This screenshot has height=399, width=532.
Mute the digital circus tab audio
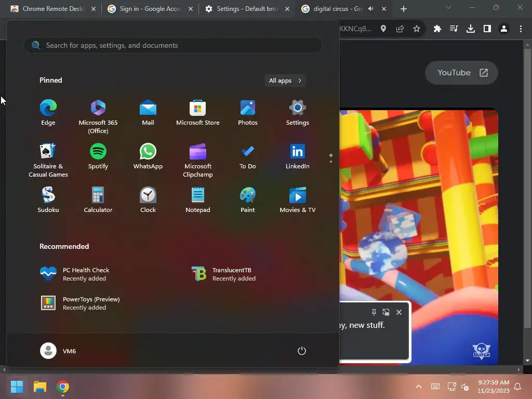tap(371, 9)
